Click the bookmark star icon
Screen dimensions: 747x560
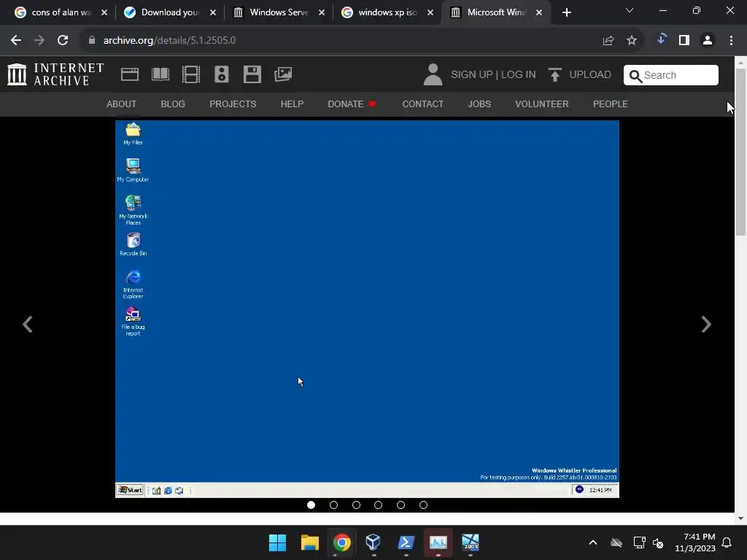click(x=631, y=41)
